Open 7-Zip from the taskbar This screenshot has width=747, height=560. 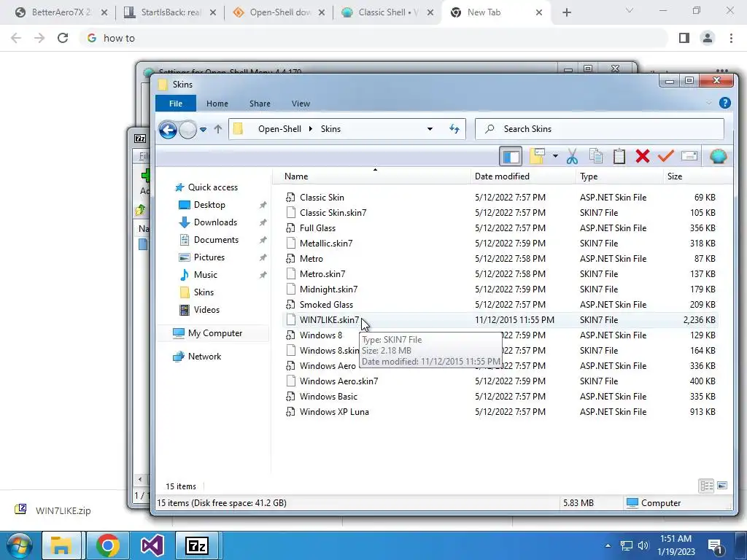tap(197, 545)
